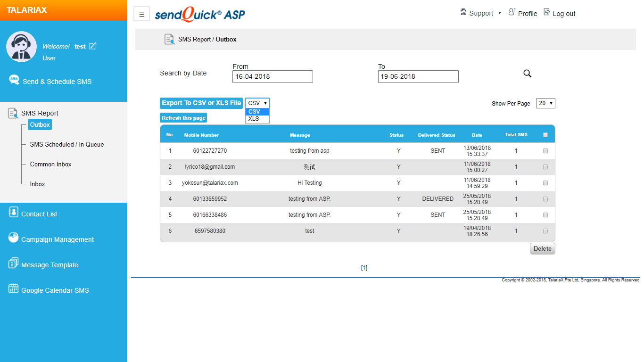The image size is (644, 362).
Task: Click the email lyrico18@gmail.com
Action: pos(210,167)
